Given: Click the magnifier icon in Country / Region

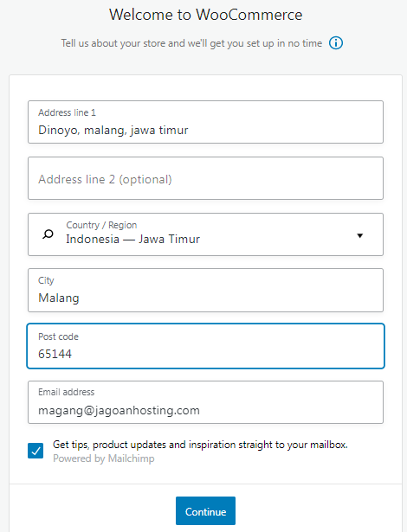Looking at the screenshot, I should 48,234.
